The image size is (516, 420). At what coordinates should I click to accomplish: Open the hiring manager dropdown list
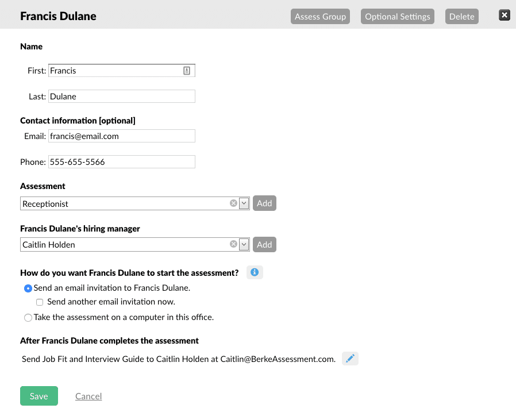pyautogui.click(x=243, y=244)
